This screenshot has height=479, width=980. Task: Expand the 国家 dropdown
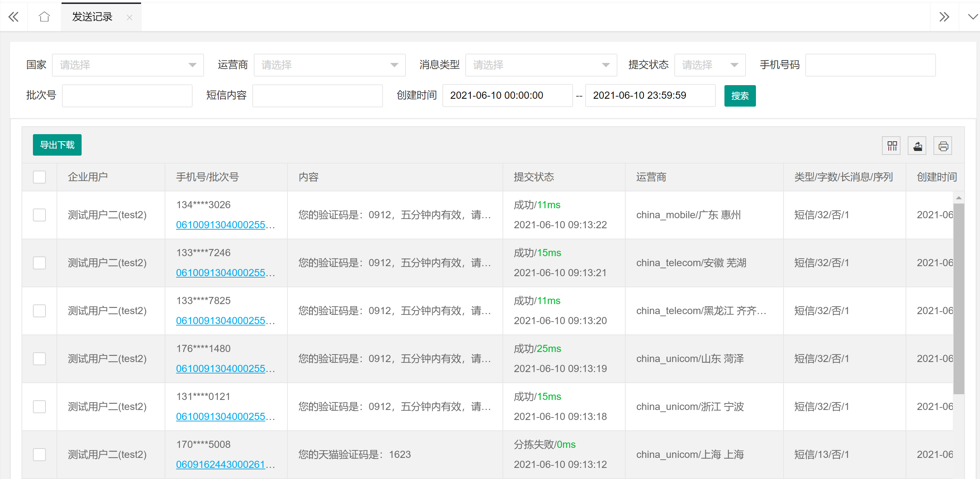click(x=127, y=65)
